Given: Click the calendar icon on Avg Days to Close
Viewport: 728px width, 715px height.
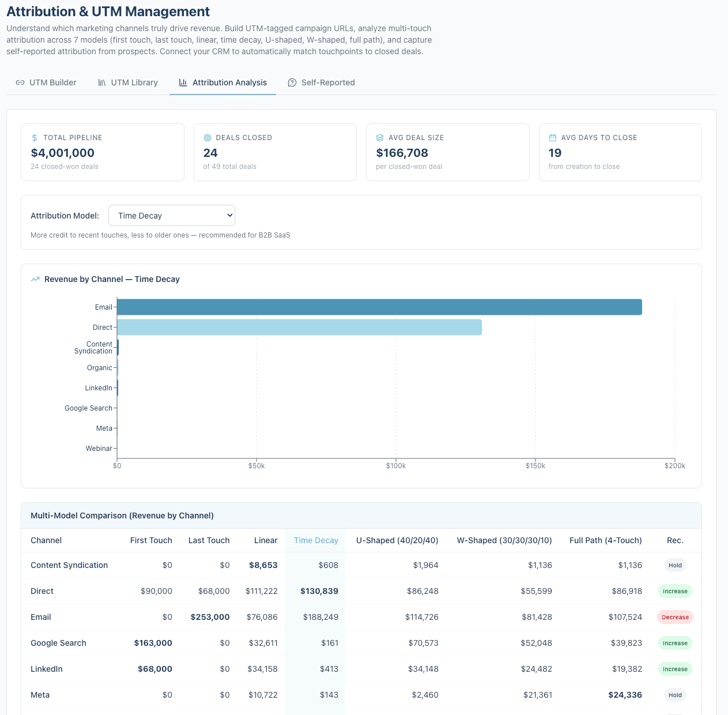Looking at the screenshot, I should (552, 138).
